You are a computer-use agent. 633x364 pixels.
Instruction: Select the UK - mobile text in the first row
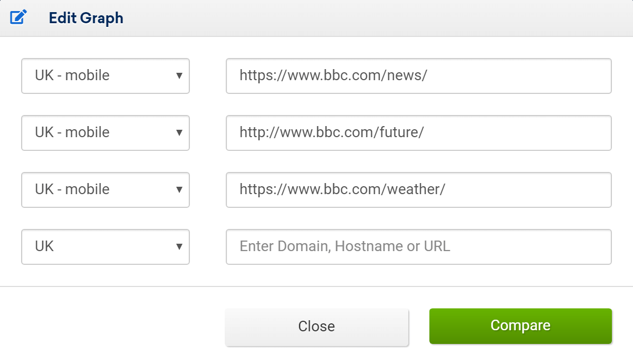pos(72,75)
